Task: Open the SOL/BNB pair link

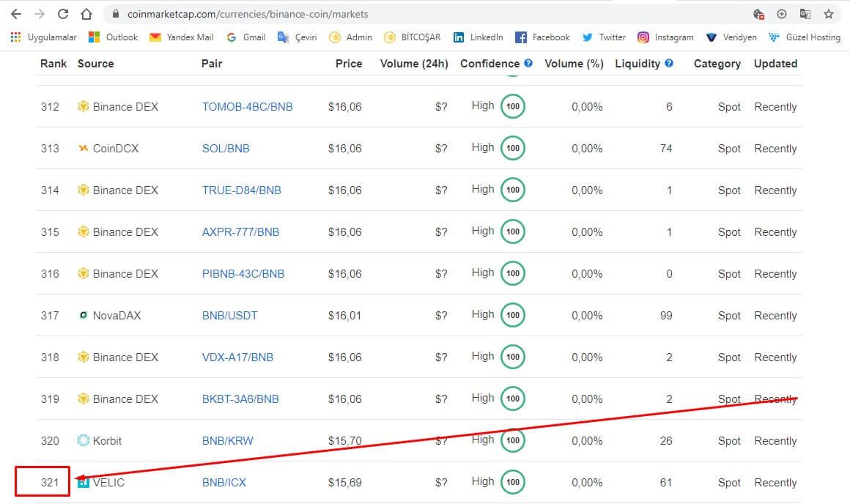Action: pyautogui.click(x=226, y=149)
